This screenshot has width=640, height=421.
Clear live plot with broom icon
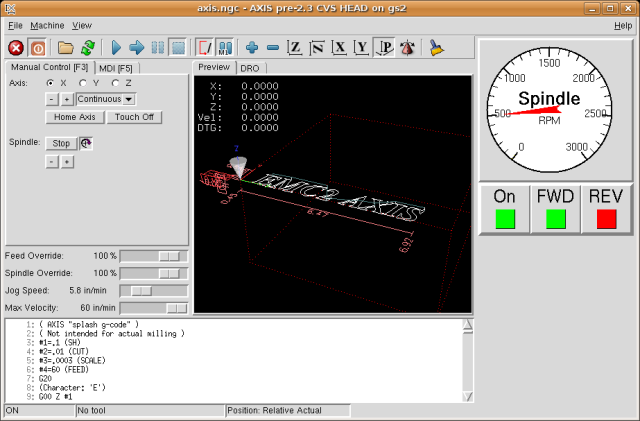(x=437, y=47)
